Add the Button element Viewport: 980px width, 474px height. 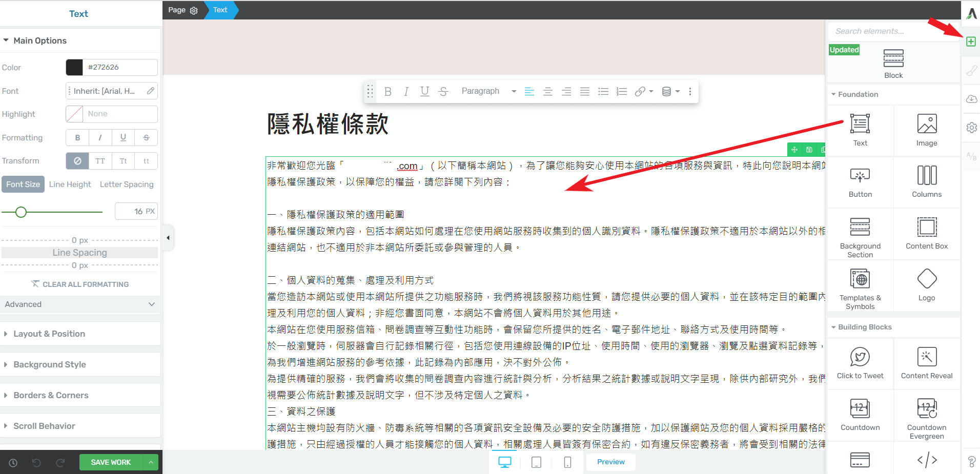(860, 182)
